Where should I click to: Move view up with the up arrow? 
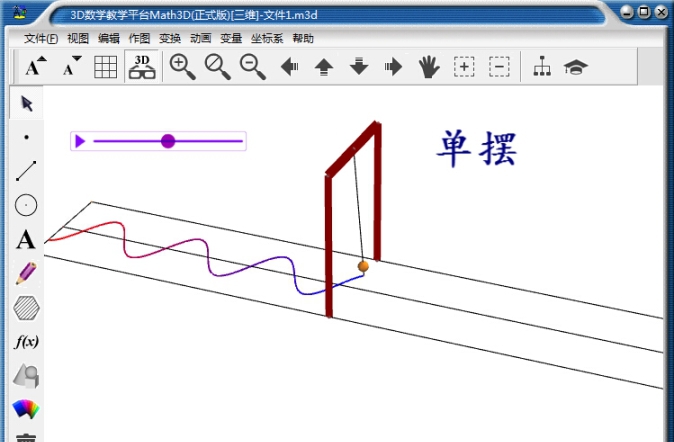click(x=324, y=67)
